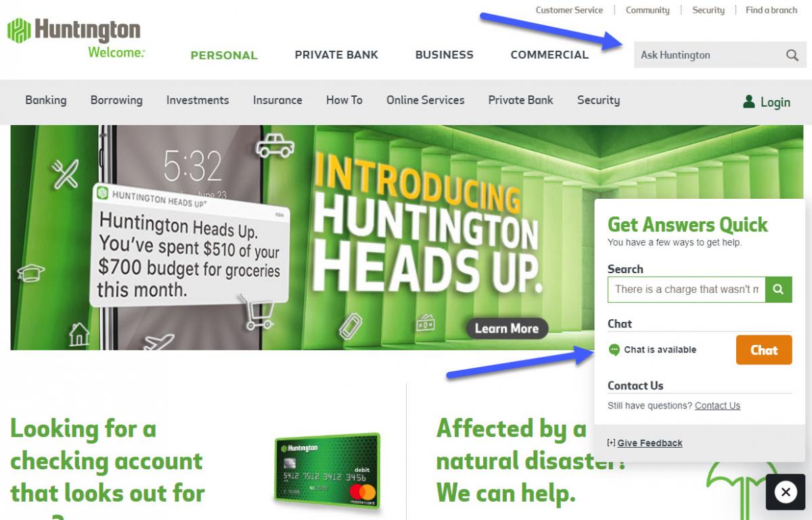812x520 pixels.
Task: Expand the Give Feedback plus icon
Action: [x=611, y=443]
